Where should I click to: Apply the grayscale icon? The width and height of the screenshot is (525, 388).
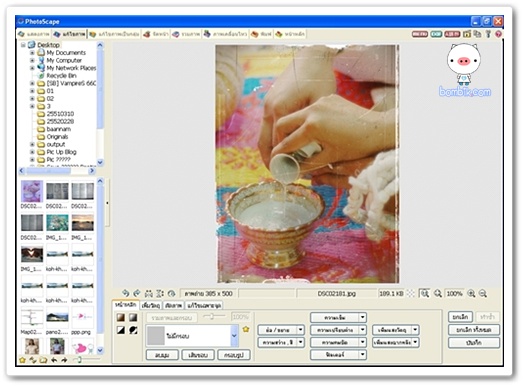[133, 317]
